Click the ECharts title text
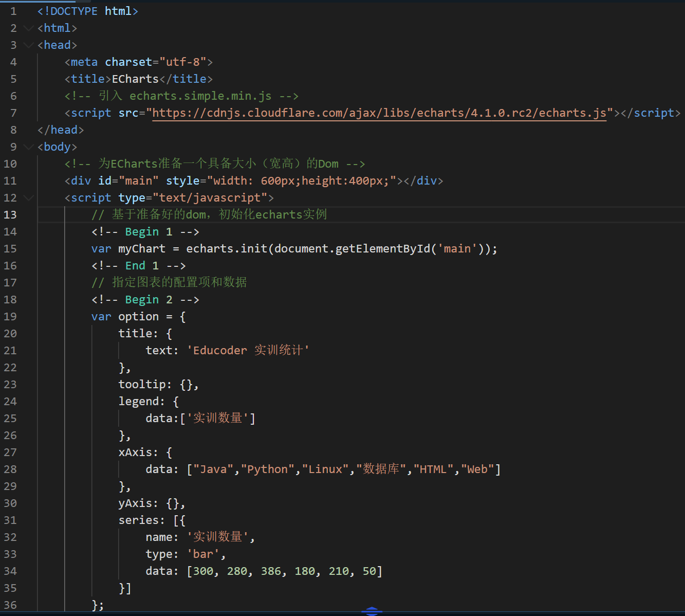The width and height of the screenshot is (685, 616). tap(136, 79)
